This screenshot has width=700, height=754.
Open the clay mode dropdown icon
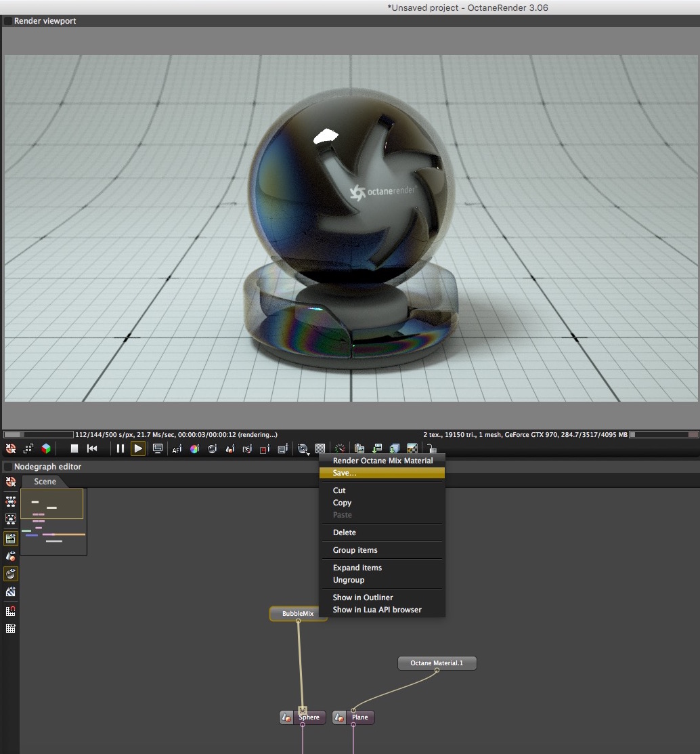(x=303, y=449)
